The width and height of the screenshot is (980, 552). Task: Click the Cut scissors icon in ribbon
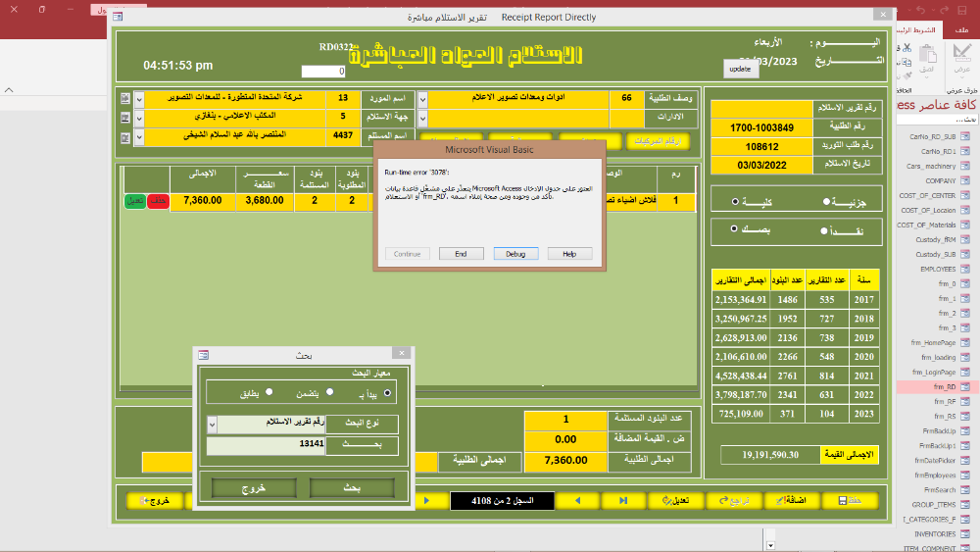click(x=906, y=47)
